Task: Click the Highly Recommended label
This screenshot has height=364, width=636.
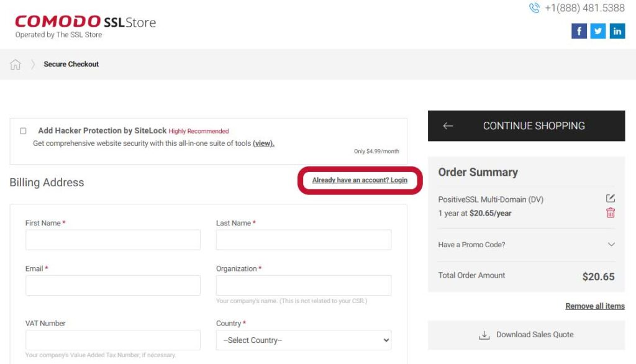Action: tap(199, 131)
